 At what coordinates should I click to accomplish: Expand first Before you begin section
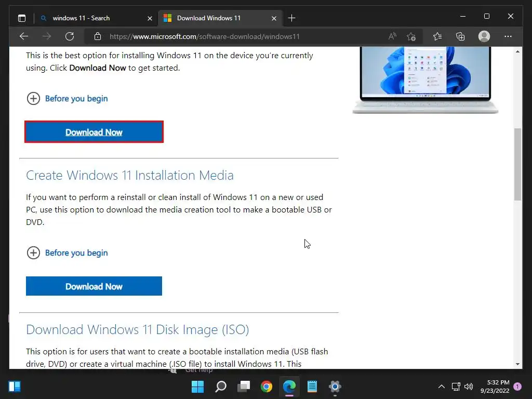click(x=67, y=98)
